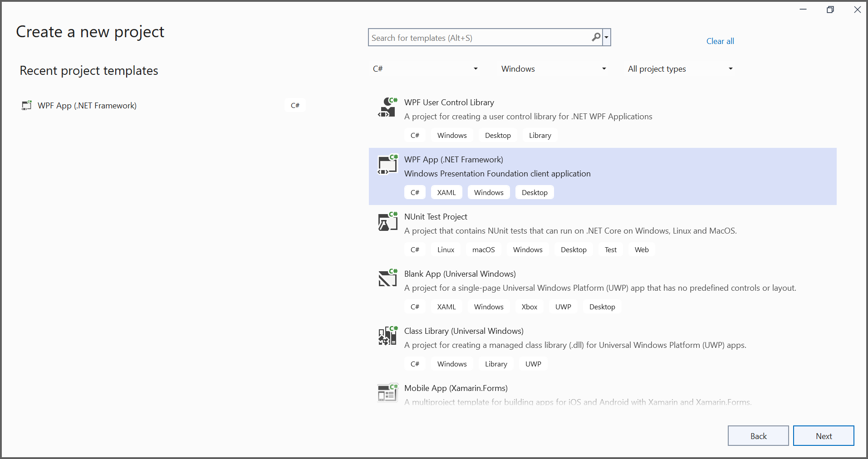Click the NUnit Test Project flask icon
Screen dimensions: 868x459
tap(387, 221)
